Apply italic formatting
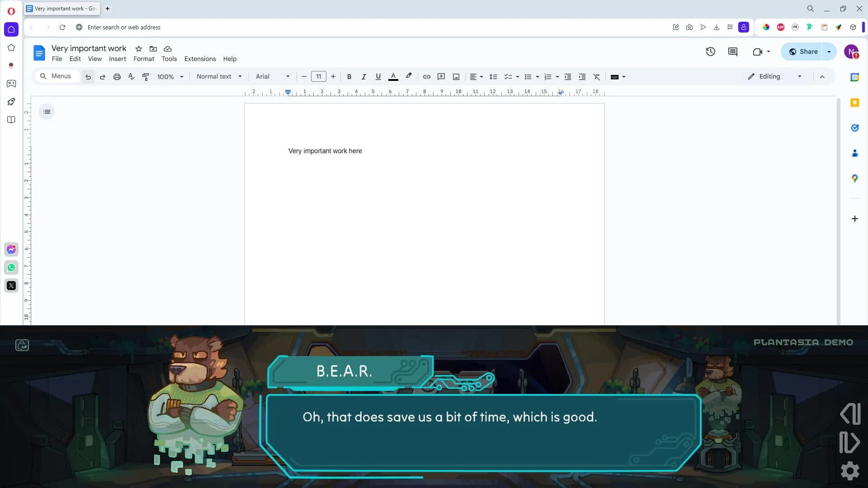Viewport: 868px width, 488px height. (x=363, y=76)
